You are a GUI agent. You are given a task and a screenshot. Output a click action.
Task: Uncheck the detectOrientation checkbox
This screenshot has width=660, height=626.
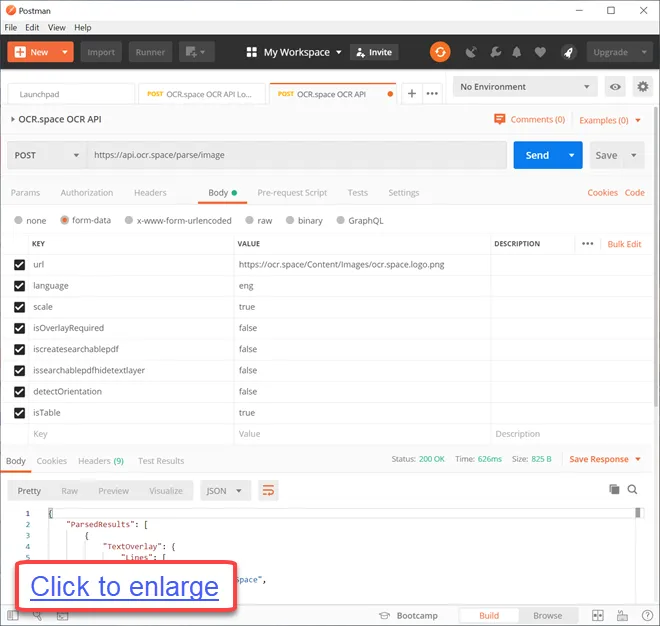(x=19, y=392)
